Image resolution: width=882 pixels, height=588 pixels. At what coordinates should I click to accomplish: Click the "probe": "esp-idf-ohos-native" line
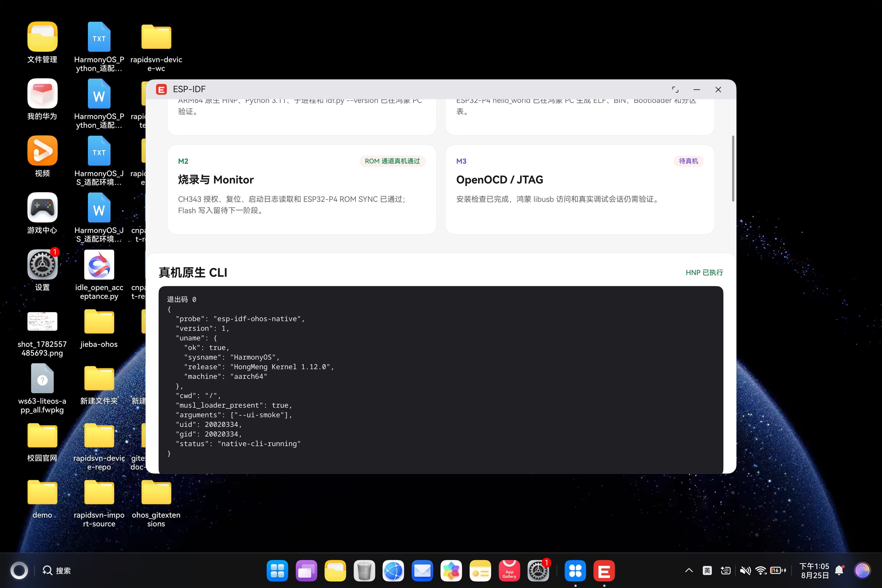[x=240, y=319]
